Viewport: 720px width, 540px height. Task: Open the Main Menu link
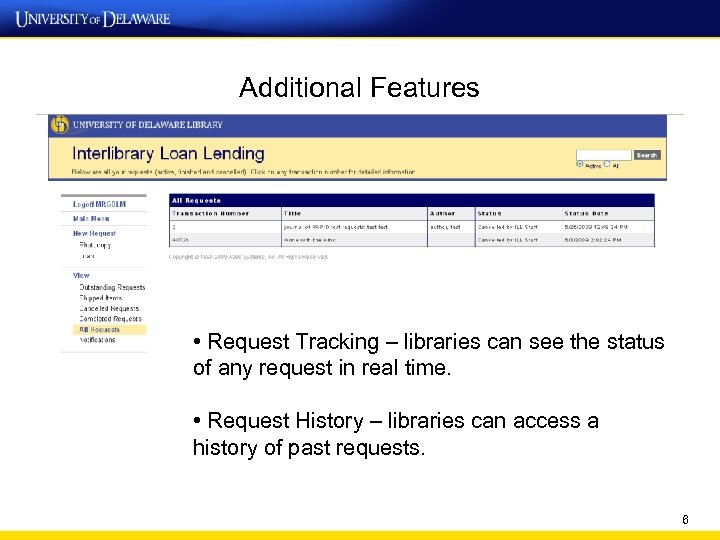91,219
